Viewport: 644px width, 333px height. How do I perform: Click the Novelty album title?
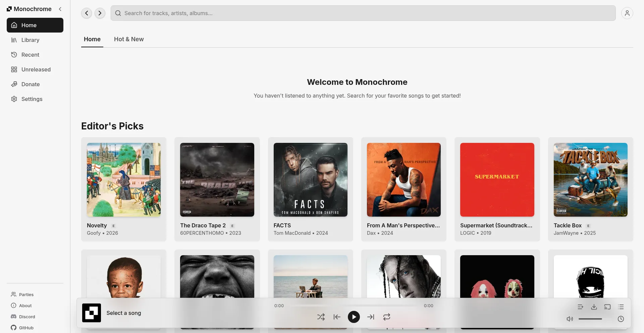(97, 226)
